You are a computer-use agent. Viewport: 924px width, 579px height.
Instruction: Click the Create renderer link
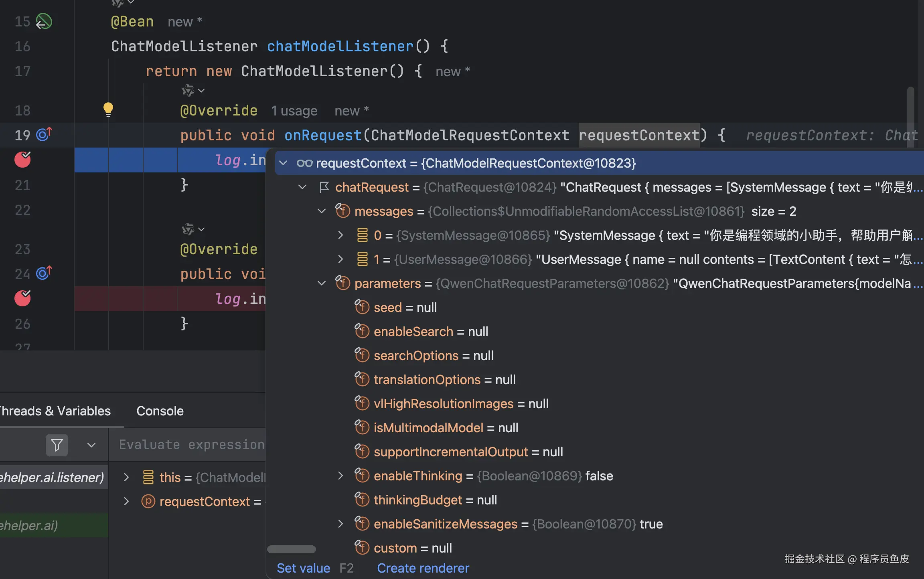[x=423, y=568]
